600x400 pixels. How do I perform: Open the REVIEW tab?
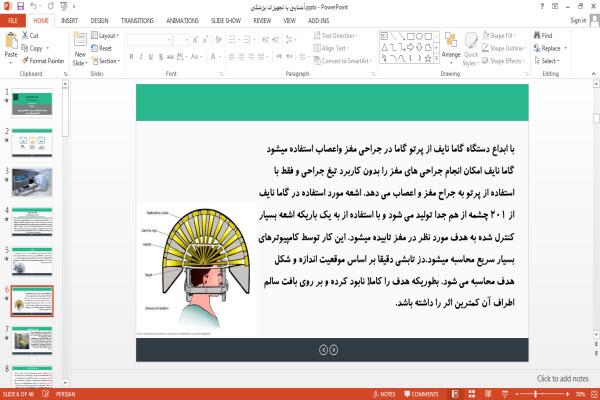click(x=262, y=21)
